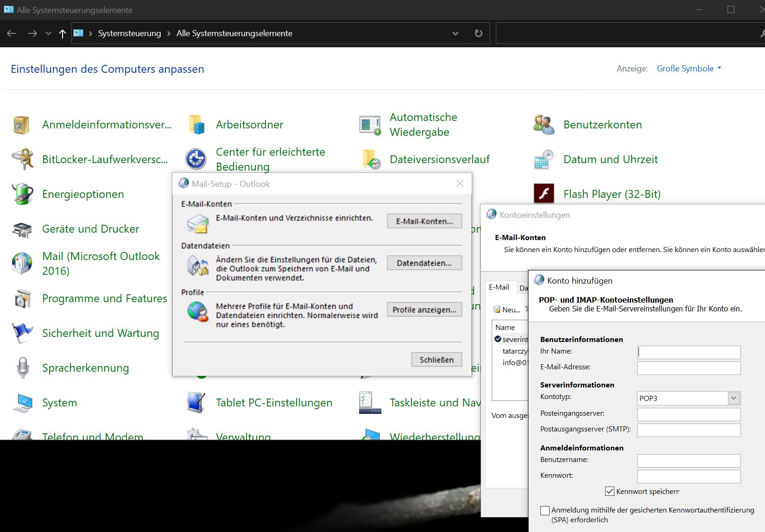Click the Tablet PC-Einstellungen icon
This screenshot has height=532, width=765.
[196, 403]
